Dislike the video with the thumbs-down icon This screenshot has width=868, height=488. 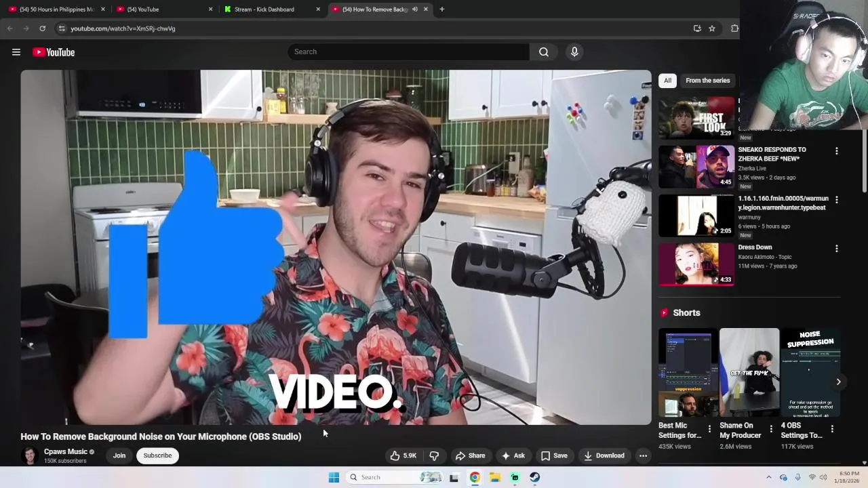(434, 455)
